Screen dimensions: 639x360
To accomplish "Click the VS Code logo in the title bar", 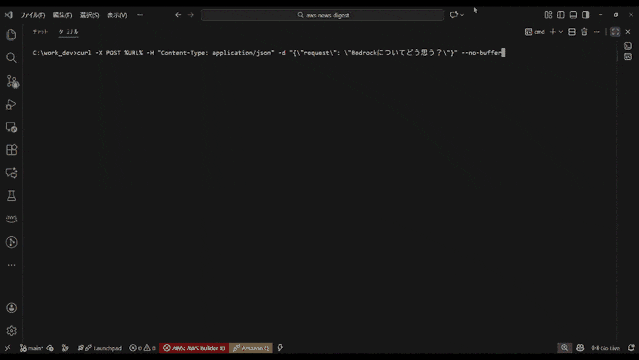I will pos(9,15).
